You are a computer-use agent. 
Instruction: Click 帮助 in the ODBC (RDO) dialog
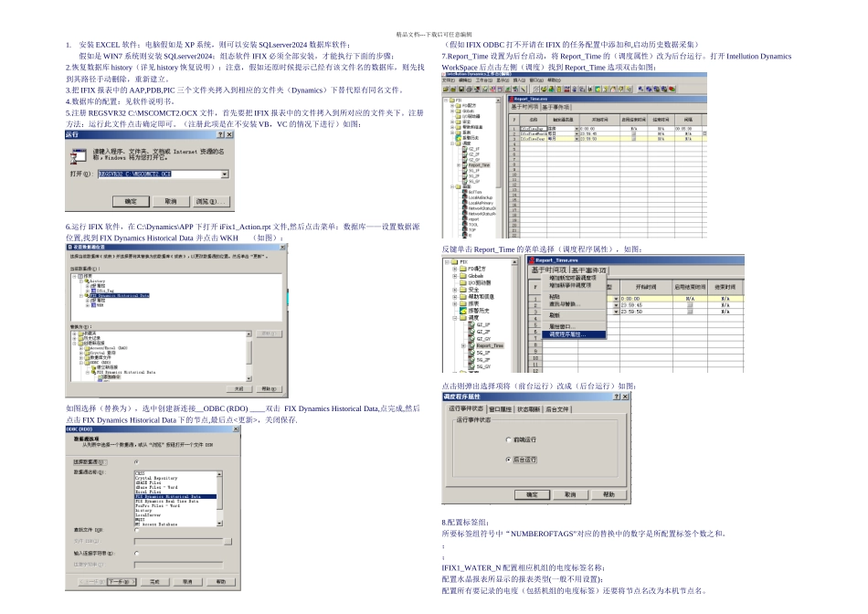coord(221,582)
